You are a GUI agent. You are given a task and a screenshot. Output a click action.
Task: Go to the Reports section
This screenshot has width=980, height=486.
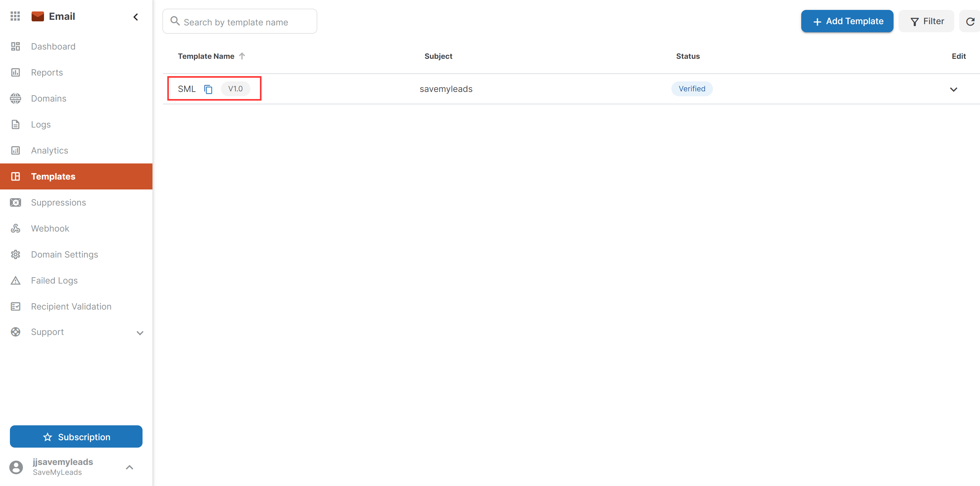click(x=76, y=72)
